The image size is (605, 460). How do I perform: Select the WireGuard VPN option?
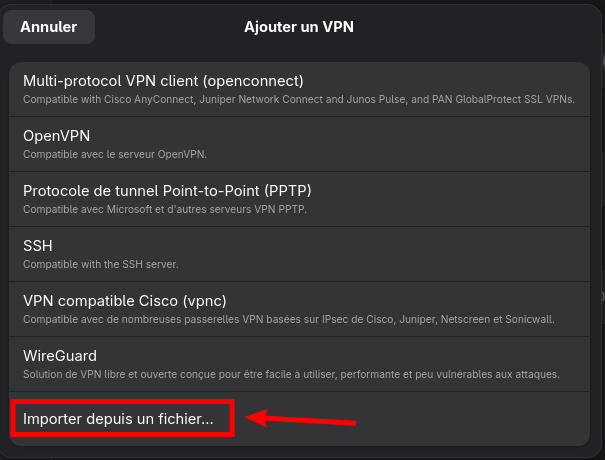[x=299, y=364]
